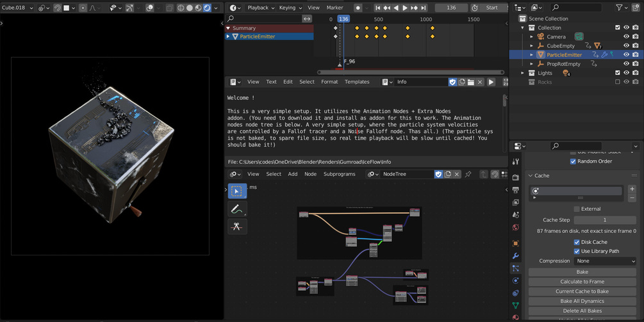
Task: Select the annotate pencil tool
Action: tap(237, 209)
